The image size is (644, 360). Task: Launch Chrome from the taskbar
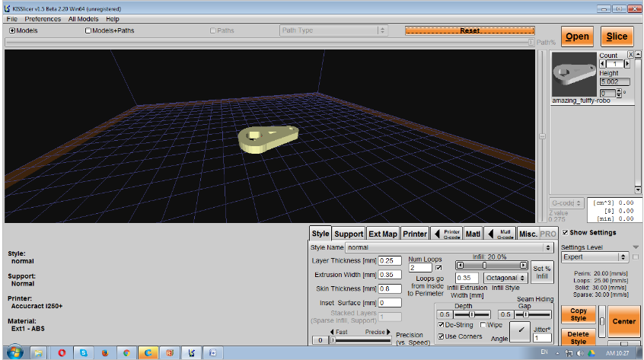[126, 352]
